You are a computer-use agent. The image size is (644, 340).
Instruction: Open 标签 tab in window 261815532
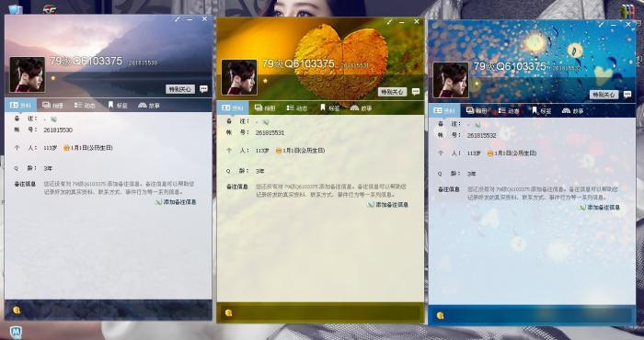coord(541,111)
